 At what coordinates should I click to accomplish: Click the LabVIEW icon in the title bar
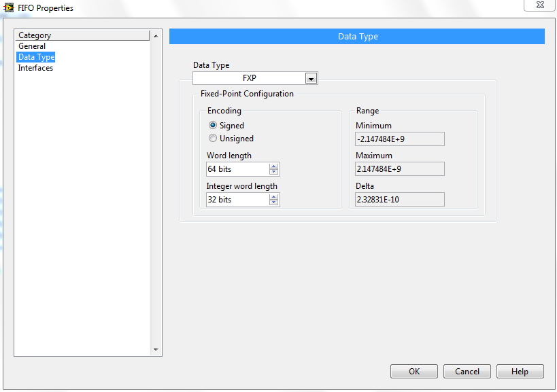[x=8, y=7]
